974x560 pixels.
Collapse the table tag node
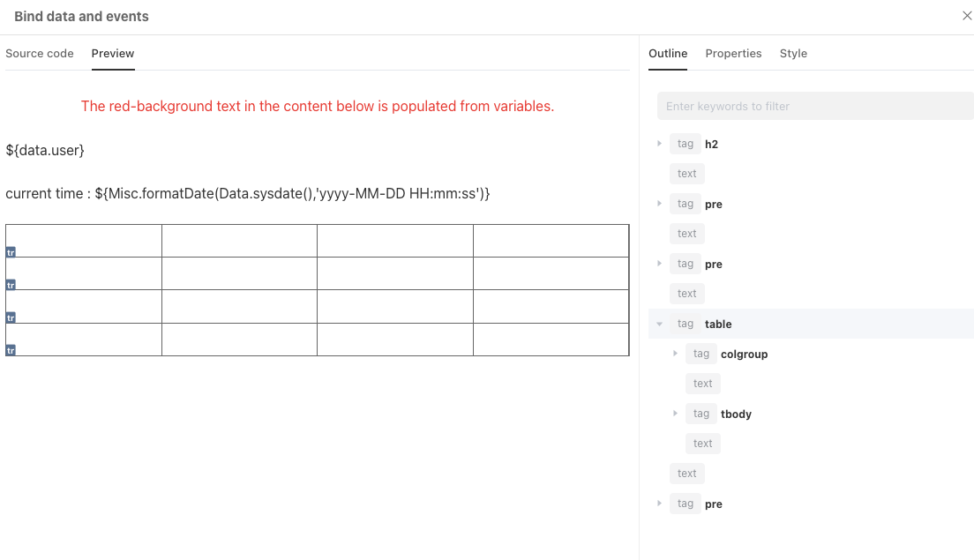pyautogui.click(x=659, y=324)
